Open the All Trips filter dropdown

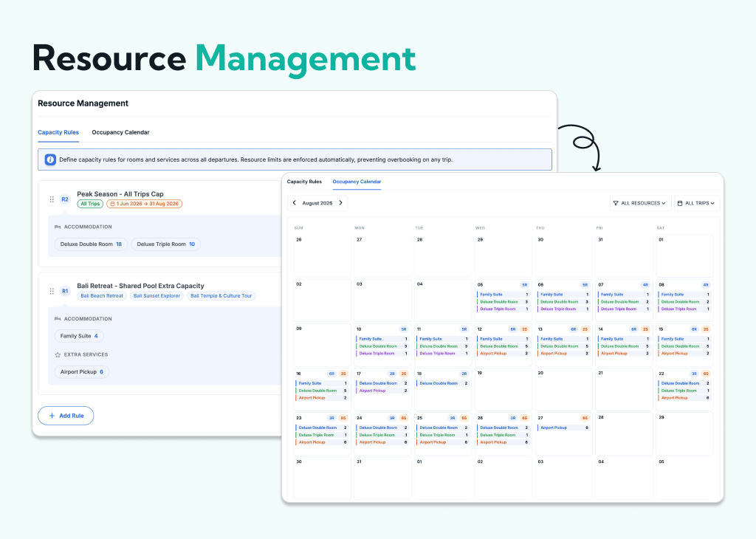697,203
